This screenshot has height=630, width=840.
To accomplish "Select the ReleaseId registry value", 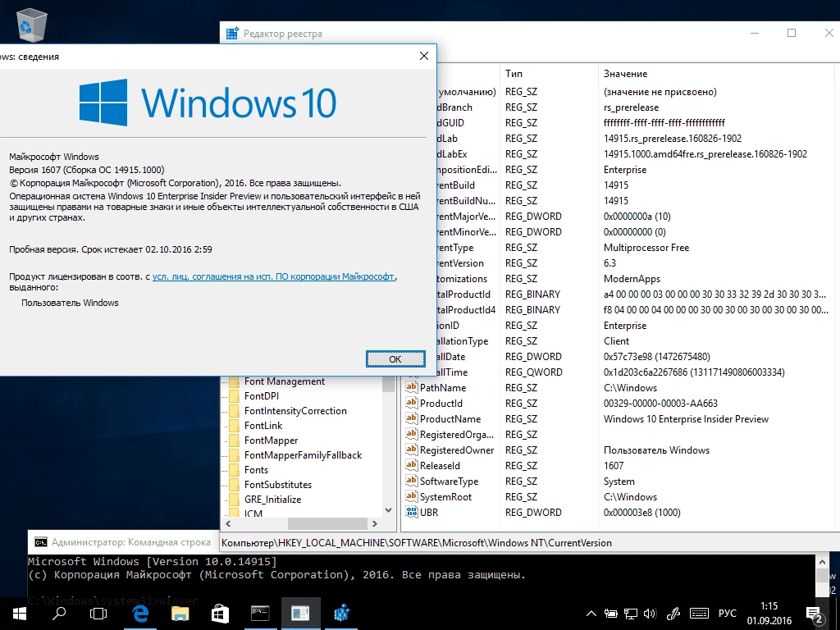I will click(x=440, y=466).
